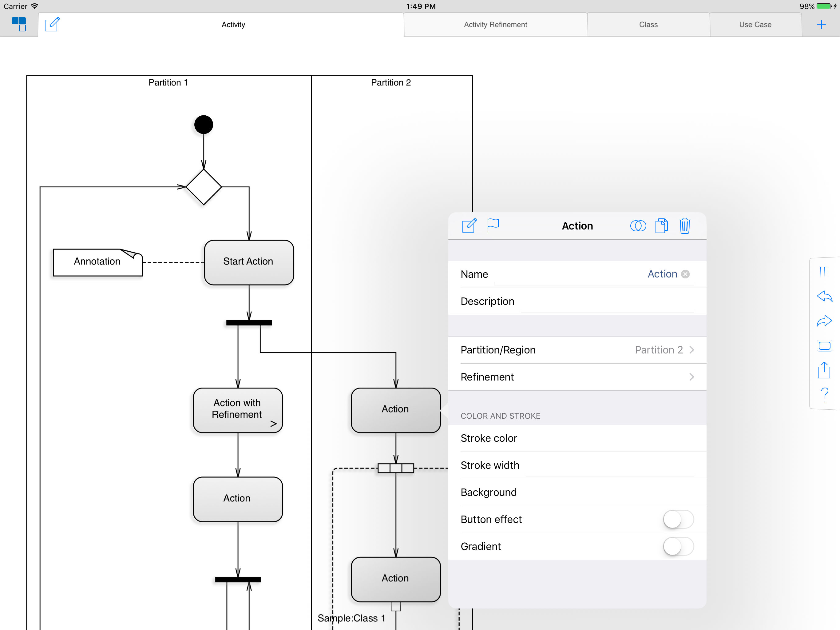840x630 pixels.
Task: Open the Stroke color setting
Action: click(577, 438)
